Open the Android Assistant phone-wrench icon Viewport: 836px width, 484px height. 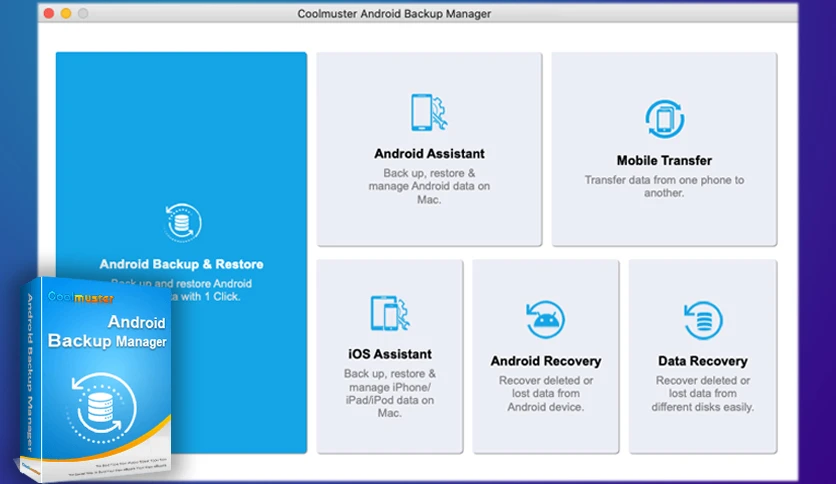[x=429, y=112]
